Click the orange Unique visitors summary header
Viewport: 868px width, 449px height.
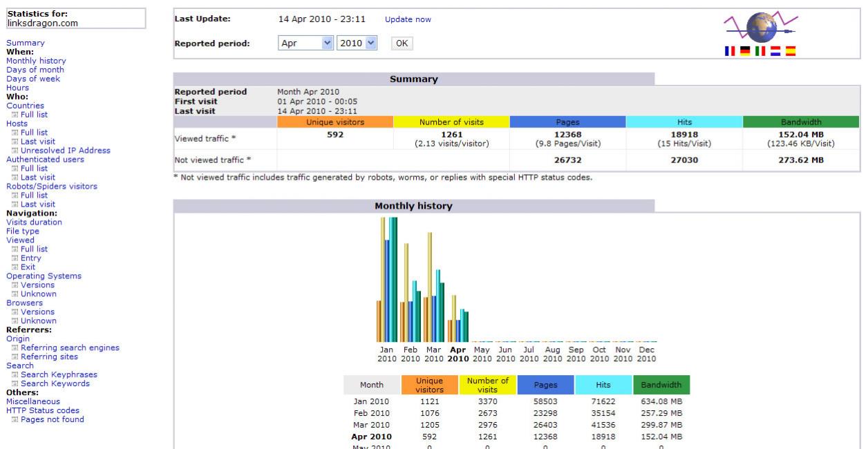tap(334, 122)
